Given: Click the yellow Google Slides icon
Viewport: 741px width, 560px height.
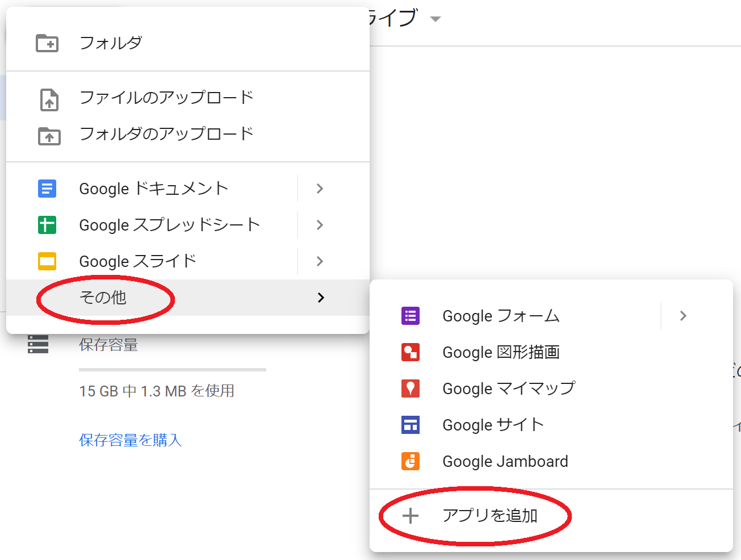Looking at the screenshot, I should click(47, 261).
